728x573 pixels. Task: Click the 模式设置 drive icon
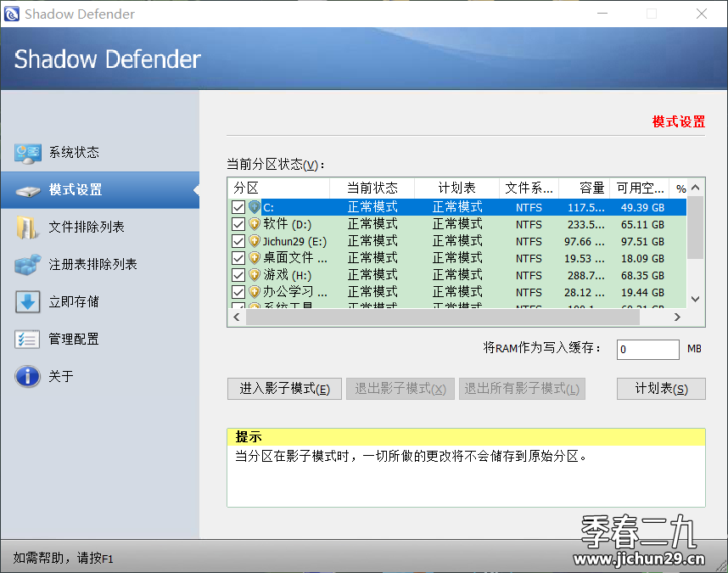pos(27,191)
